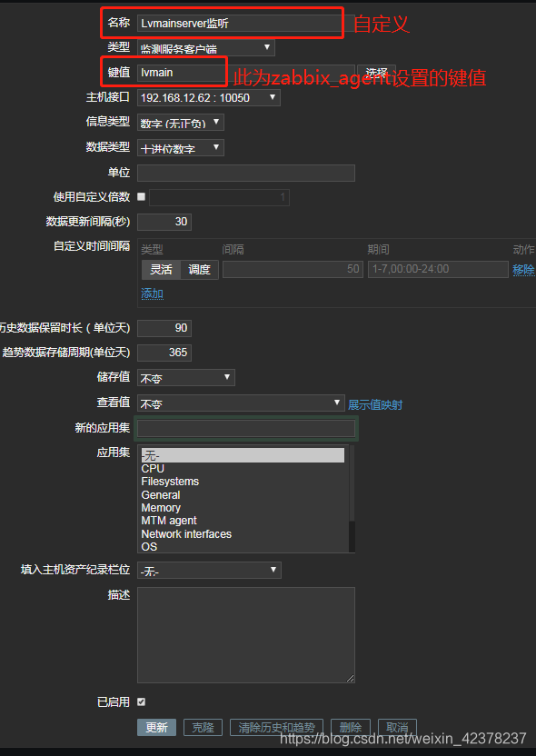This screenshot has height=756, width=536.
Task: Select CPU in the 应用集 list
Action: [243, 469]
